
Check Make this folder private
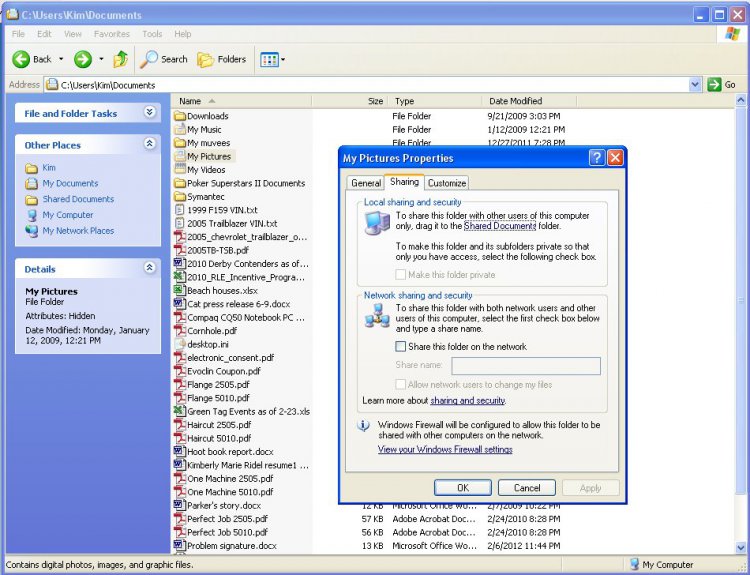pos(400,275)
